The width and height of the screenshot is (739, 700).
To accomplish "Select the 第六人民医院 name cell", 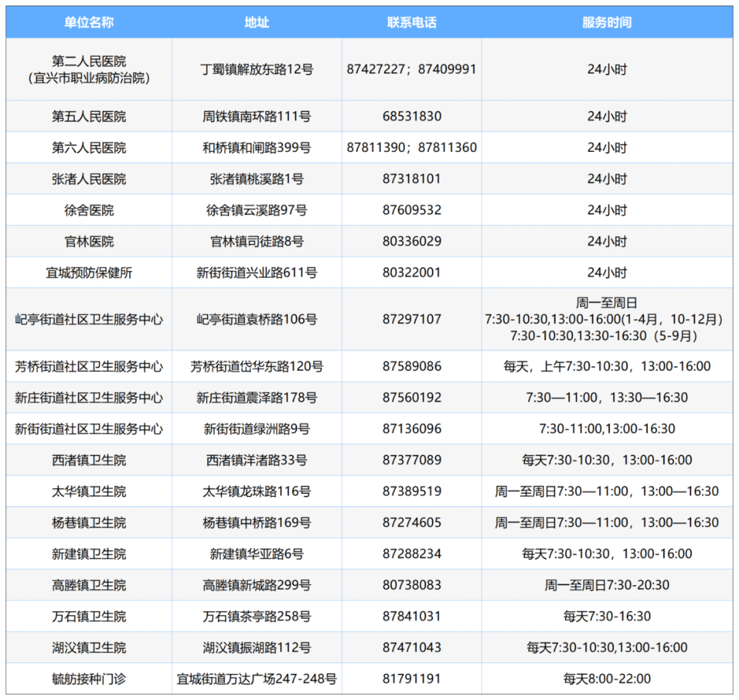I will coord(89,148).
